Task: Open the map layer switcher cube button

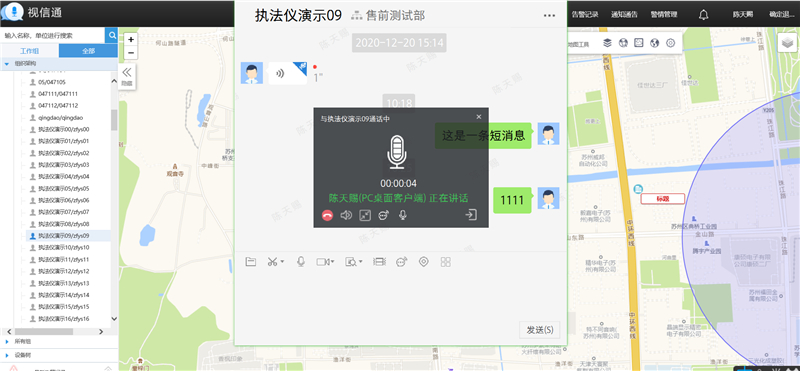Action: click(788, 43)
